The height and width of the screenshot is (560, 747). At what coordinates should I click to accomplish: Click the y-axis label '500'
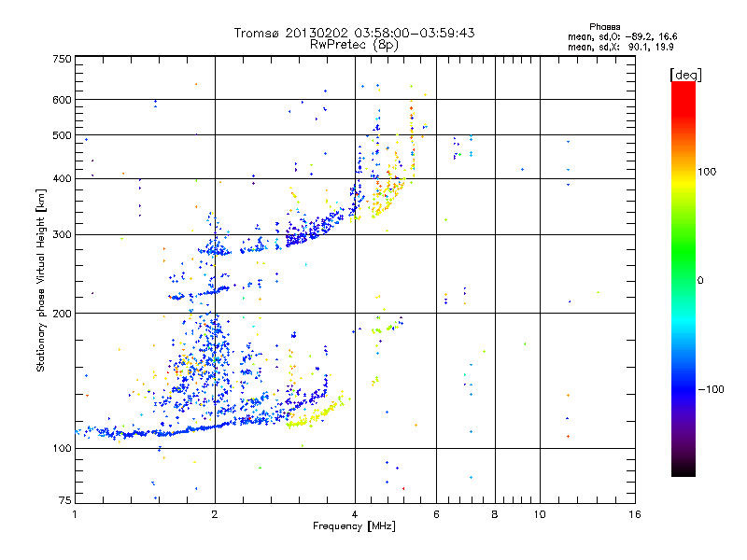pyautogui.click(x=62, y=135)
